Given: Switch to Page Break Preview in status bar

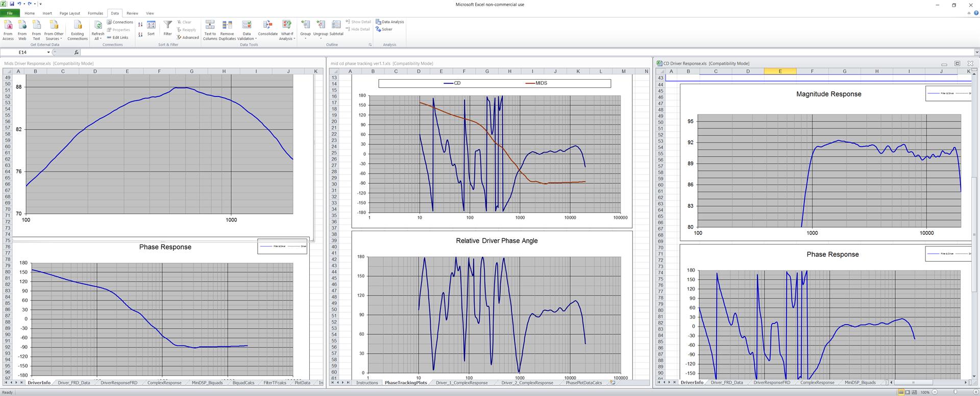Looking at the screenshot, I should pos(914,392).
